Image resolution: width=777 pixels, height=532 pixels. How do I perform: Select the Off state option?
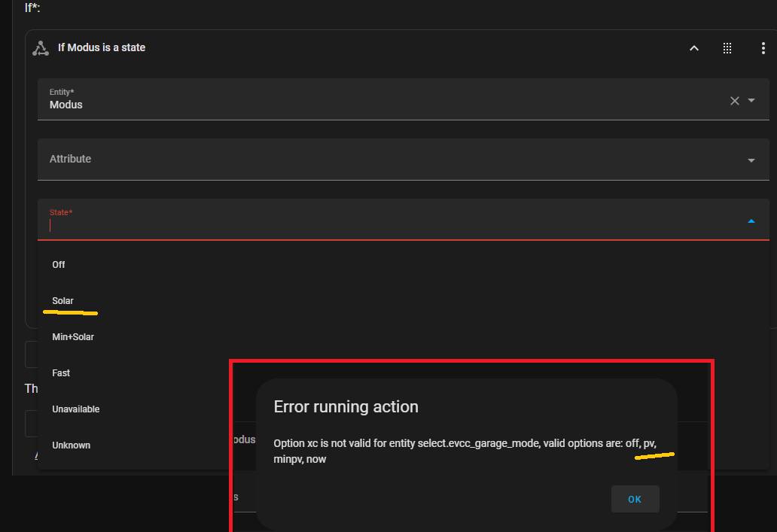pyautogui.click(x=404, y=265)
